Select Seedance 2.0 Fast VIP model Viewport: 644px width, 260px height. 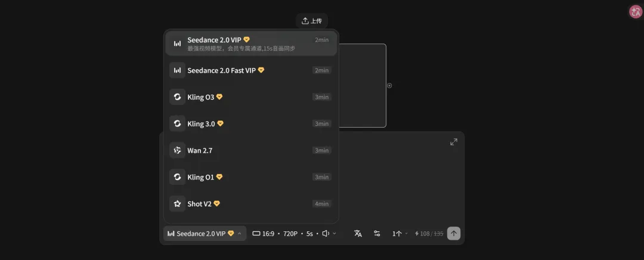point(251,70)
